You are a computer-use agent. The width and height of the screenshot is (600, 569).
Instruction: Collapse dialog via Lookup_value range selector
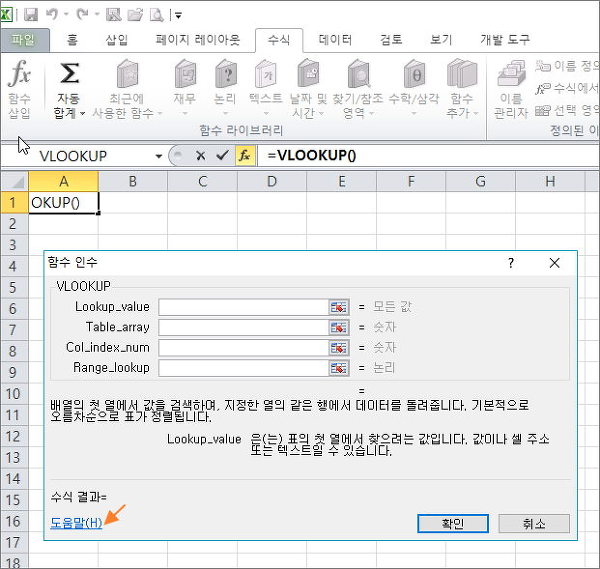click(338, 307)
